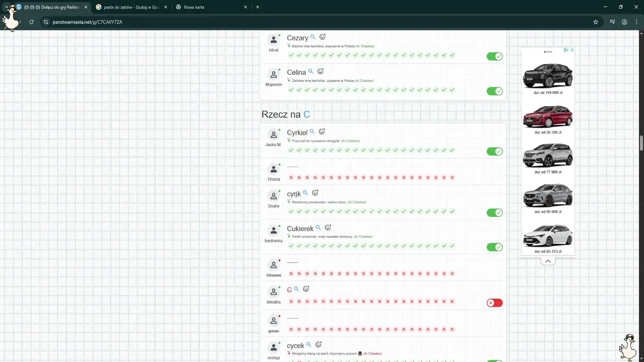Click the answer text Cukierek

click(x=300, y=229)
